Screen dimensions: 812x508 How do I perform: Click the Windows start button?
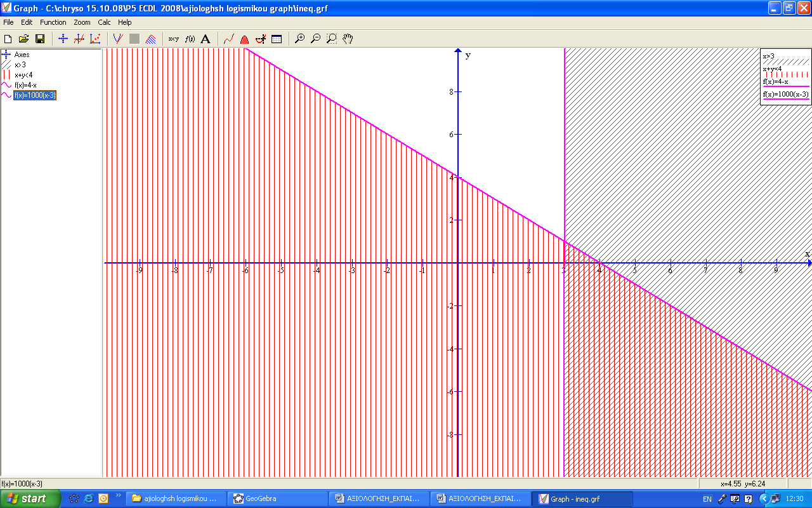click(x=30, y=498)
